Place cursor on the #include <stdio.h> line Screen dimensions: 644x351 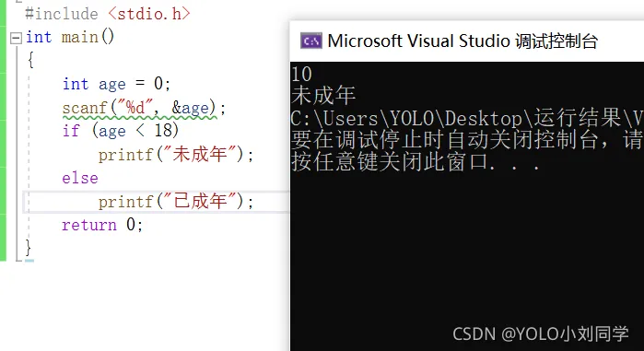click(108, 14)
